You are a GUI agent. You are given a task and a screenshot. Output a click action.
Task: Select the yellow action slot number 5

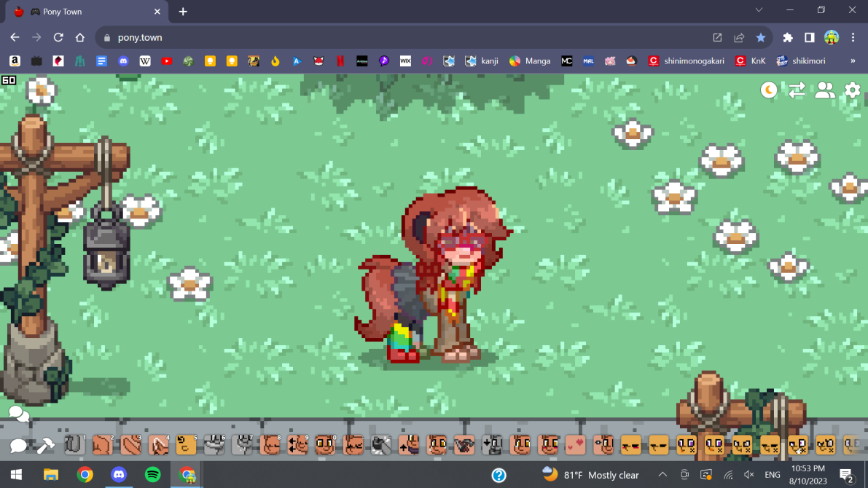(x=186, y=444)
